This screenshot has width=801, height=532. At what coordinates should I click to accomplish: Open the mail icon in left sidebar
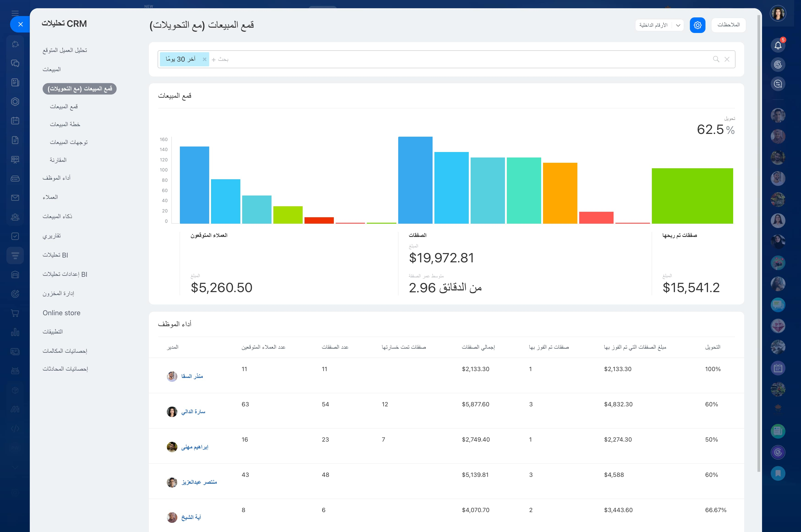point(15,198)
